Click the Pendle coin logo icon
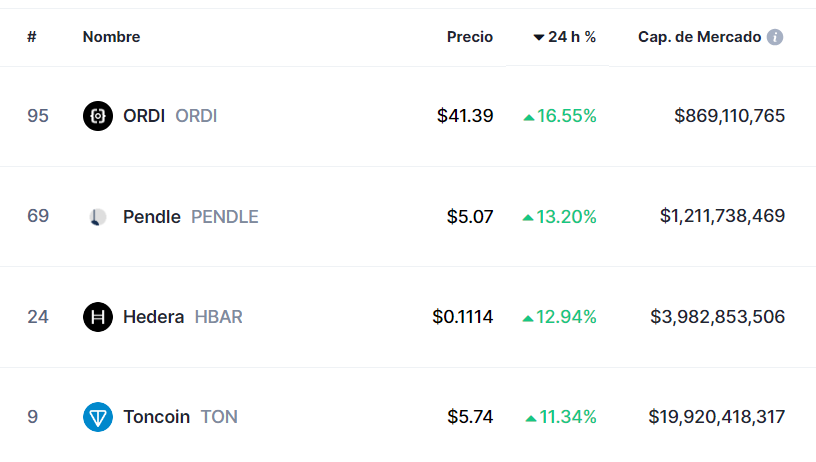 point(98,216)
